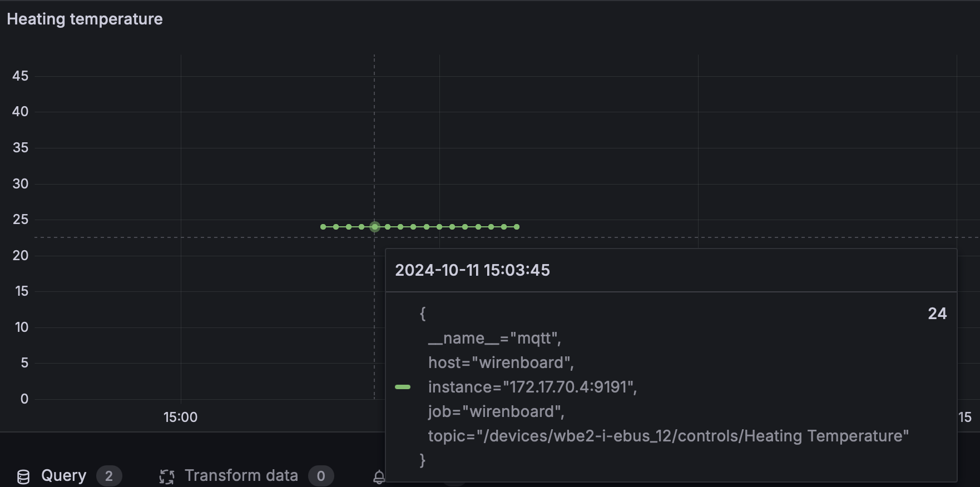The width and height of the screenshot is (980, 487).
Task: Click the y-axis label 20
Action: click(21, 256)
